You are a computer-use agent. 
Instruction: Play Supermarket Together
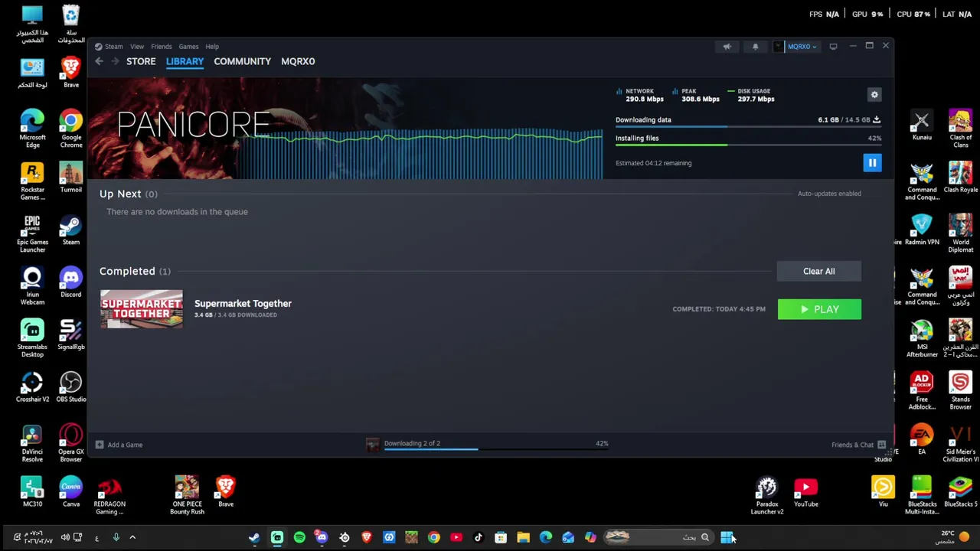tap(819, 309)
